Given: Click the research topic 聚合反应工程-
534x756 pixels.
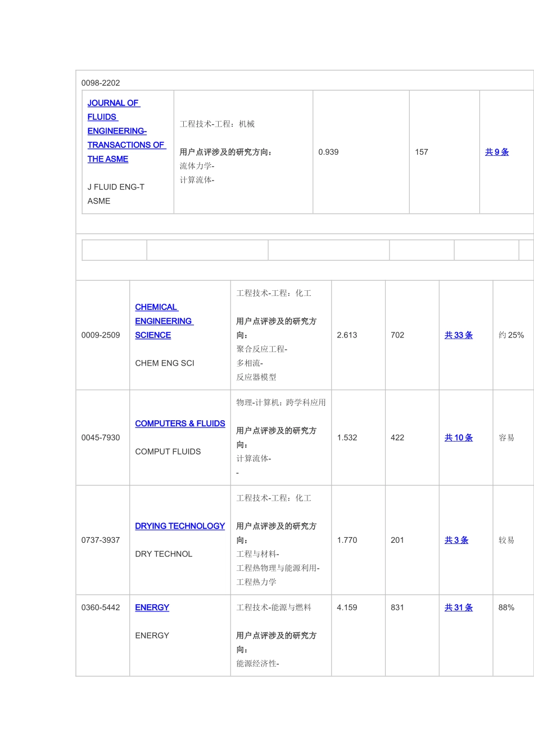Looking at the screenshot, I should pyautogui.click(x=262, y=349).
